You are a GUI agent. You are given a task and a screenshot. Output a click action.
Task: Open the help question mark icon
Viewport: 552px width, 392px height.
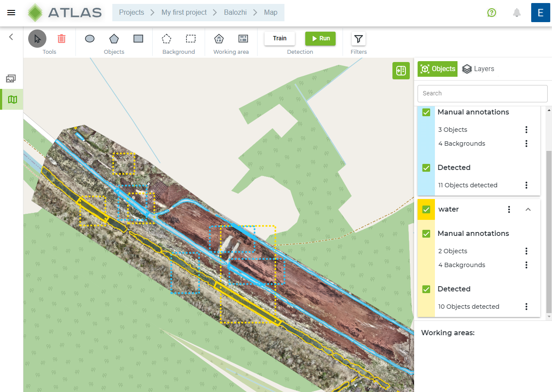[492, 13]
